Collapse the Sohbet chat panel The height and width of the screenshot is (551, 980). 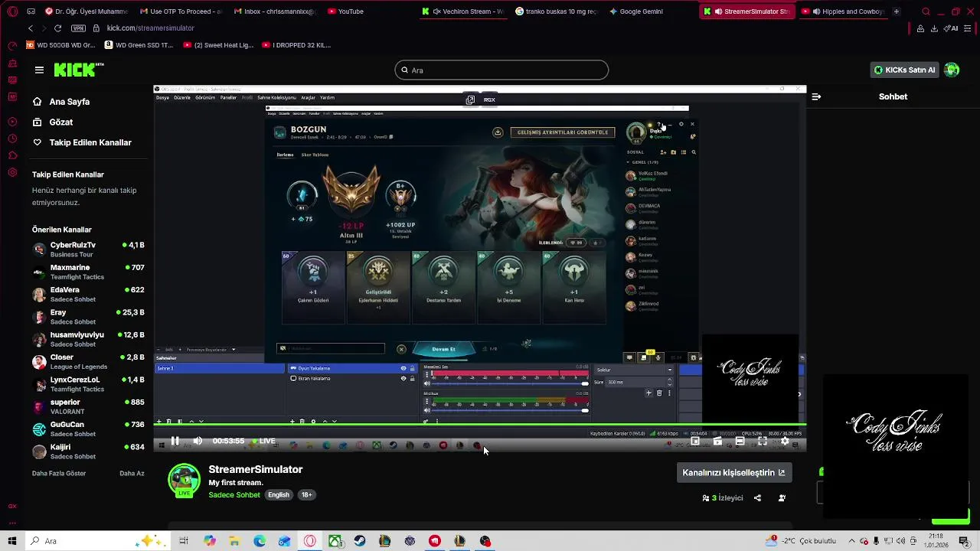coord(816,96)
